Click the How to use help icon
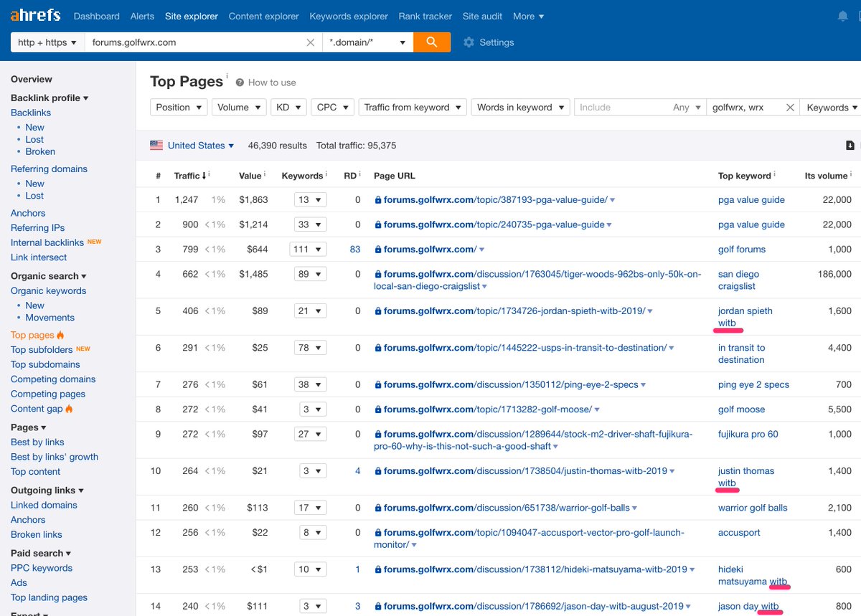This screenshot has width=861, height=616. pyautogui.click(x=240, y=82)
